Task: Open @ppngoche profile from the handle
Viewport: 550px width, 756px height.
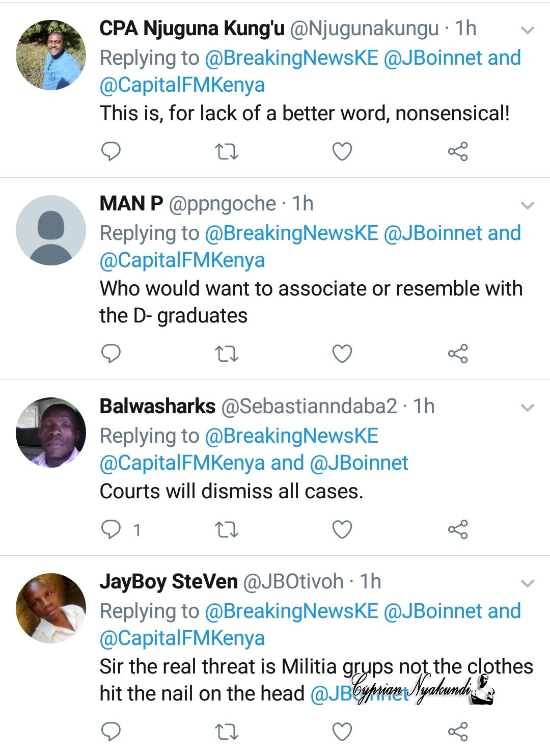Action: [222, 204]
